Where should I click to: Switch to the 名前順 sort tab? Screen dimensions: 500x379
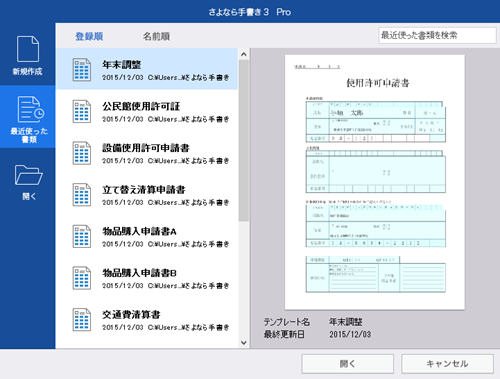[156, 36]
